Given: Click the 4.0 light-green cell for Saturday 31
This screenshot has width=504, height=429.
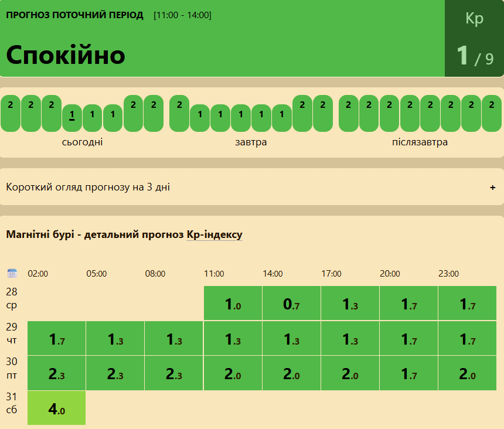Looking at the screenshot, I should pos(57,408).
